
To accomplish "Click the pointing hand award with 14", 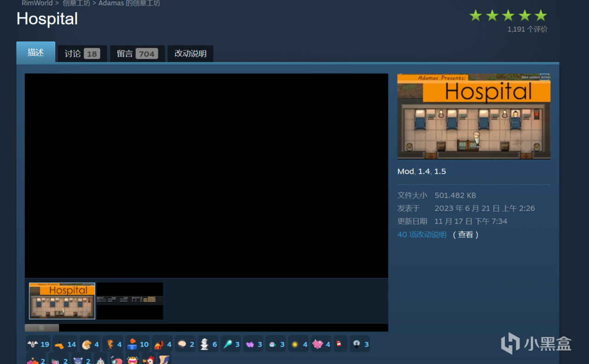I will tap(65, 344).
